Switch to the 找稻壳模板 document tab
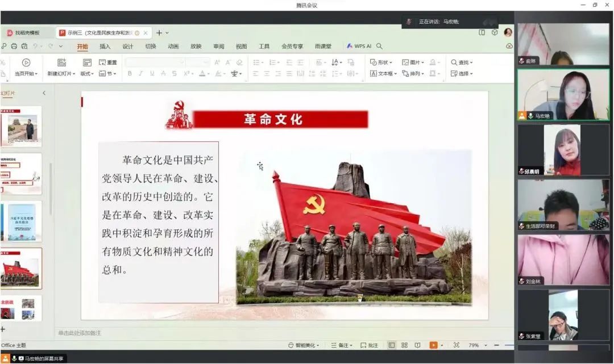Viewport: 614px width, 364px height. [x=27, y=33]
